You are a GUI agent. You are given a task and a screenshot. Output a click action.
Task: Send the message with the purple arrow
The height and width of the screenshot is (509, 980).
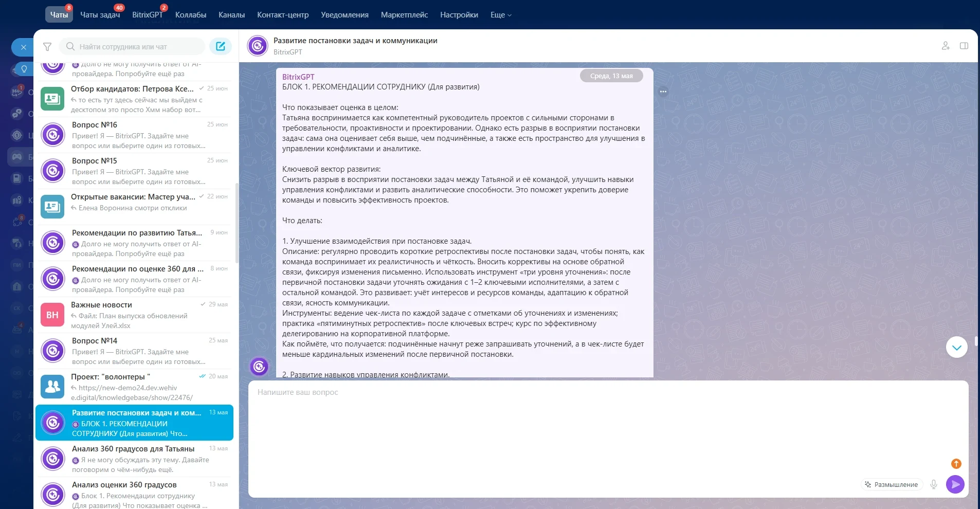[x=955, y=484]
